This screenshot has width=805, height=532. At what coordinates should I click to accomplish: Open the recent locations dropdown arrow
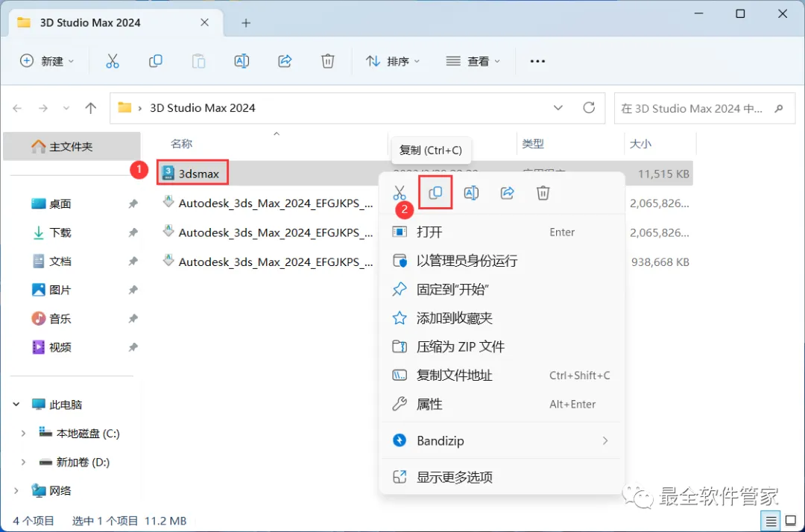[66, 108]
